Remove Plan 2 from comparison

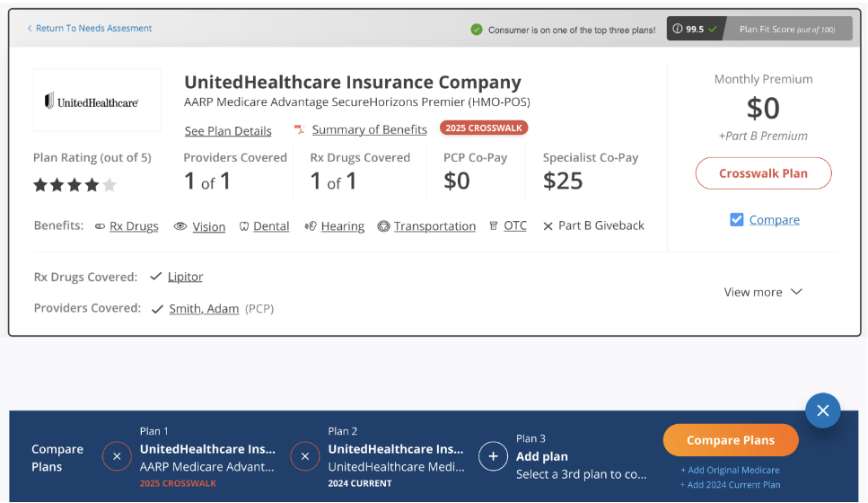tap(305, 456)
